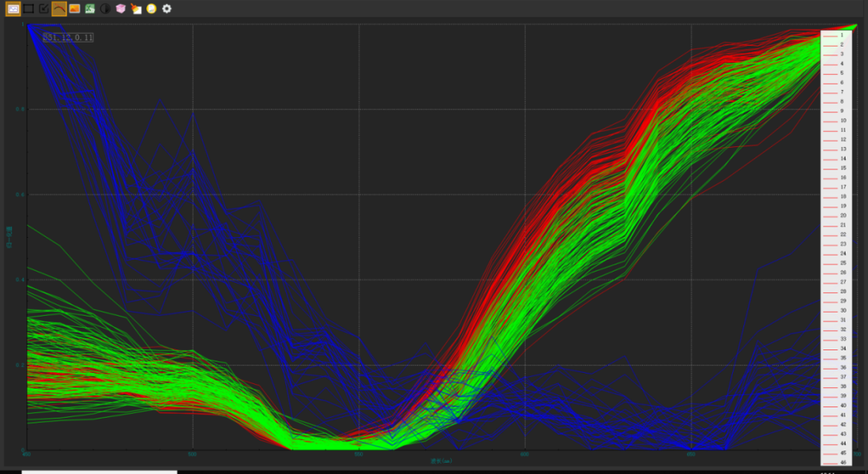
Task: Select legend entry 14
Action: point(836,158)
